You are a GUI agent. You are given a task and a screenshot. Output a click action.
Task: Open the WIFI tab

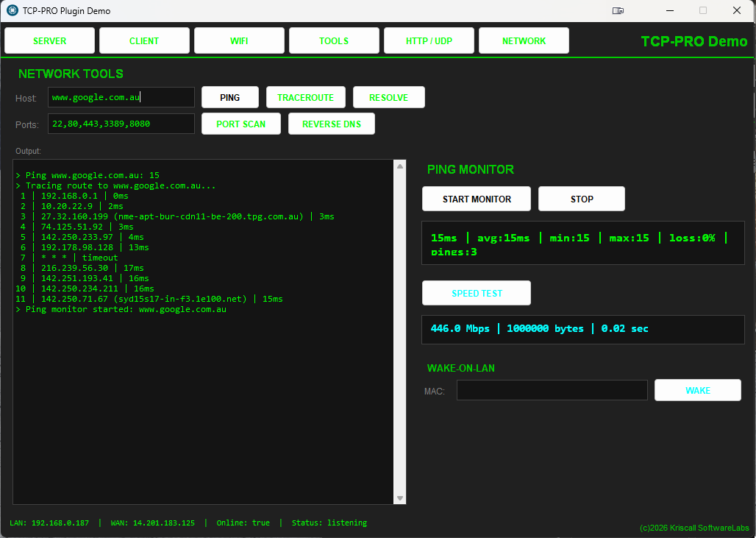click(239, 41)
